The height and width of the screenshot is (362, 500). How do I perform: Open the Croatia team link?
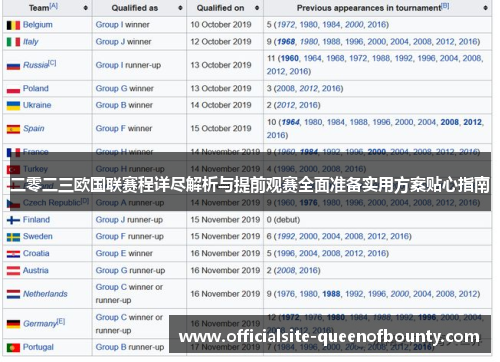[x=36, y=253]
